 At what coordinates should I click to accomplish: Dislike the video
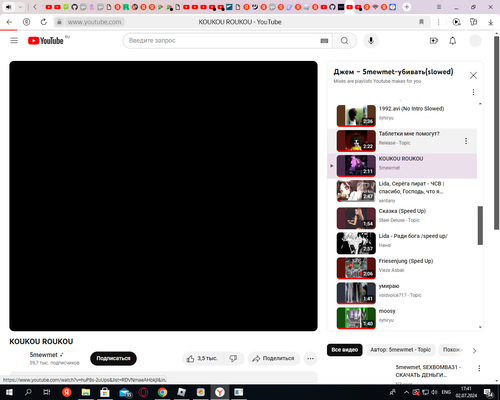pos(233,358)
